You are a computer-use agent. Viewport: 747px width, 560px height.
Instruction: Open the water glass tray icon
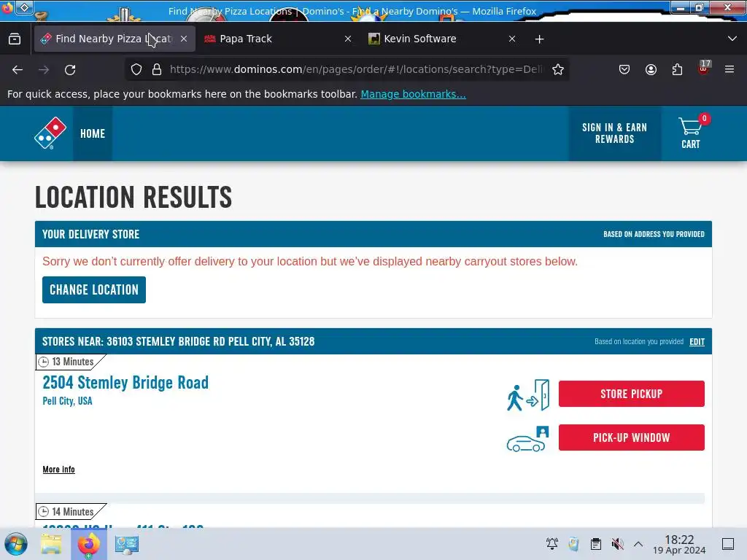[x=573, y=544]
